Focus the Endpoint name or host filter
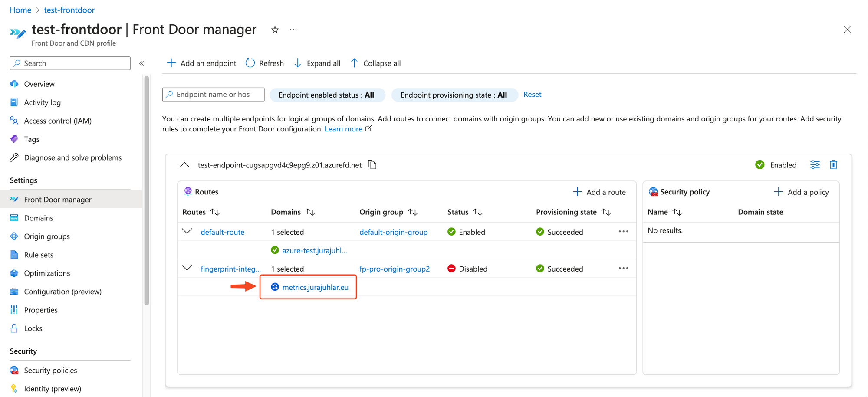Image resolution: width=868 pixels, height=397 pixels. coord(213,95)
